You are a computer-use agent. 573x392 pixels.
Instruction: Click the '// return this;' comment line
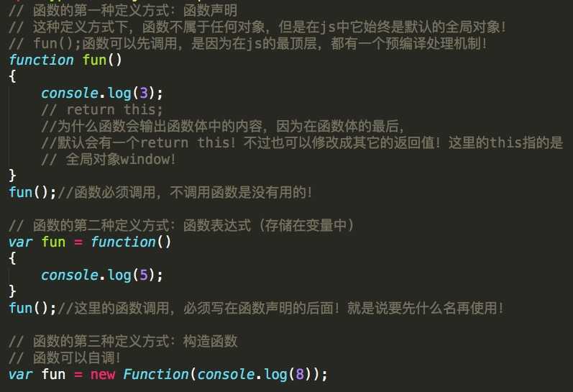[102, 110]
